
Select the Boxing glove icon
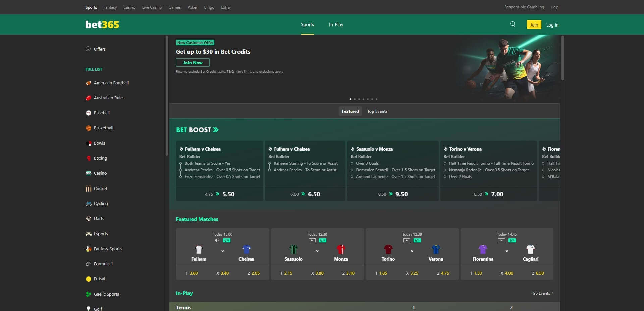[88, 158]
